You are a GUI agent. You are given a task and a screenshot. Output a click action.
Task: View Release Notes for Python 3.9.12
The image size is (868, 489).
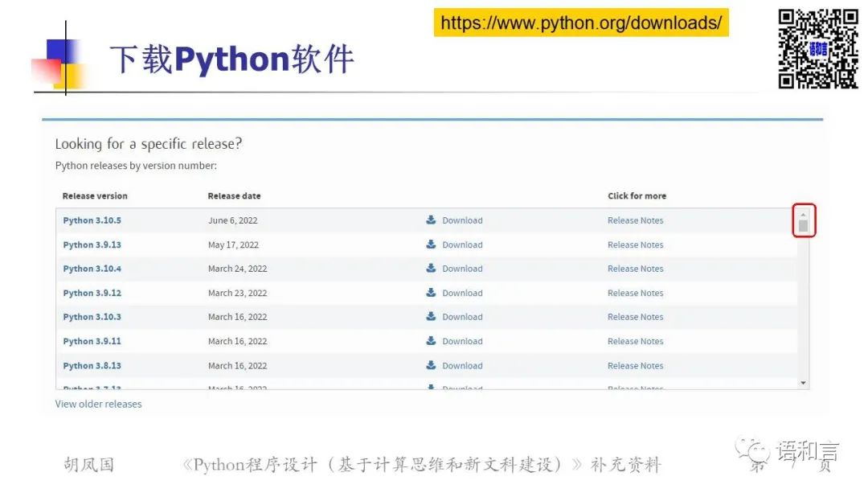pyautogui.click(x=636, y=293)
